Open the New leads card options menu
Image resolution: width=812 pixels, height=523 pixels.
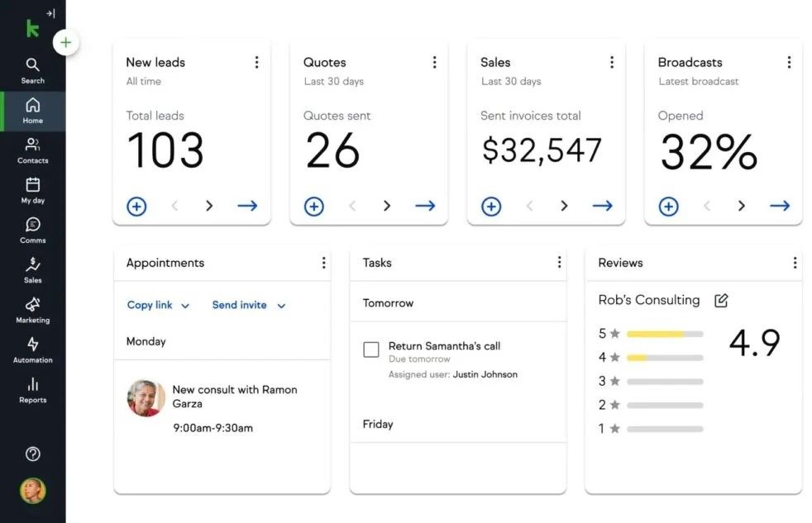pyautogui.click(x=256, y=62)
